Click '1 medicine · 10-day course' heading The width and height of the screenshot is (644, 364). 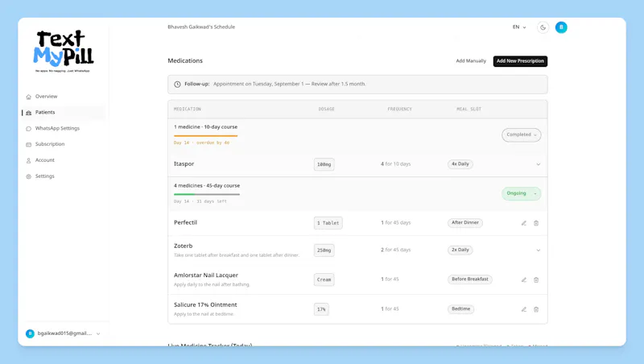click(206, 127)
